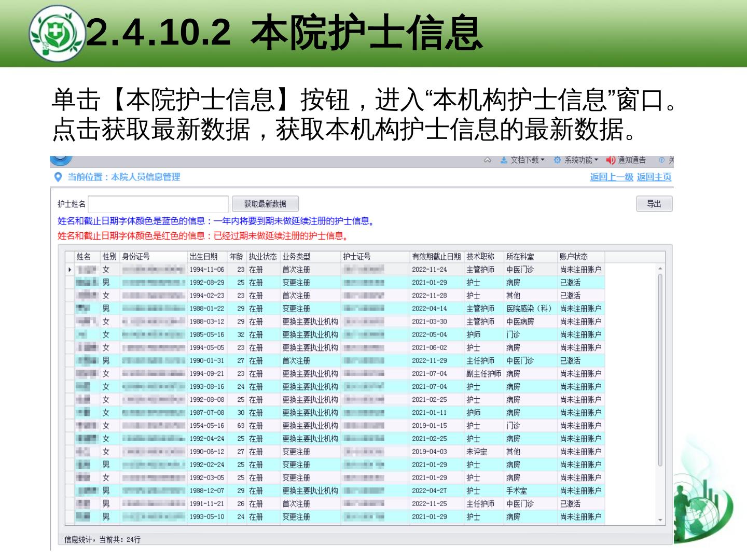Screen dimensions: 747x560
Task: Go to 返回主页 link
Action: click(x=654, y=177)
